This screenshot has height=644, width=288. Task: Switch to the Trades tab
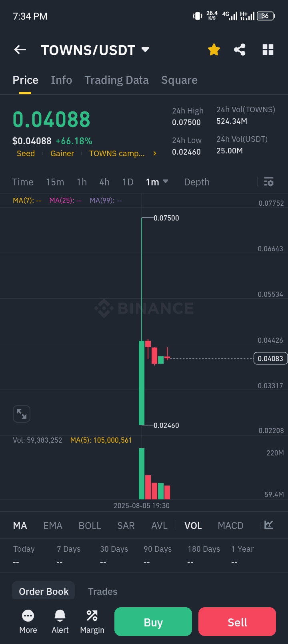tap(102, 591)
